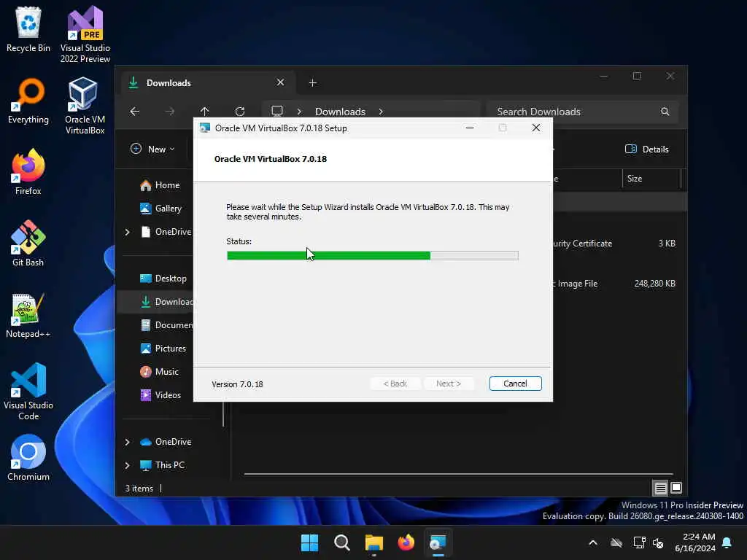
Task: Open Git Bash desktop shortcut
Action: (x=28, y=244)
